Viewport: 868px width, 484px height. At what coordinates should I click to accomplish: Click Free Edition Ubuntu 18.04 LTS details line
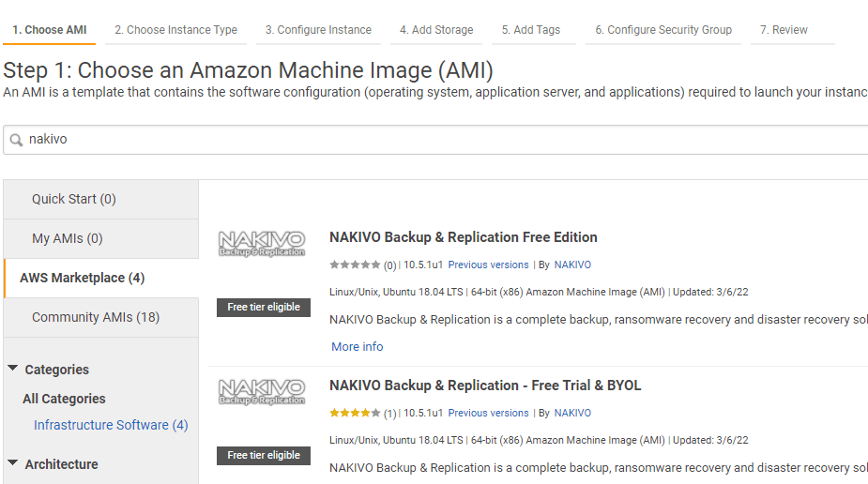point(539,292)
